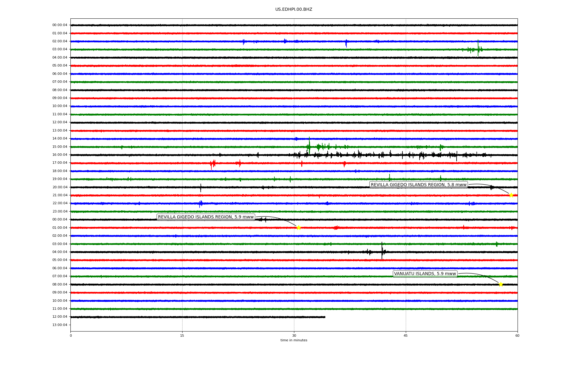Select the yellow star for Revilla Gigedo 5.9 mww
Viewport: 588px width, 368px height.
pyautogui.click(x=299, y=228)
